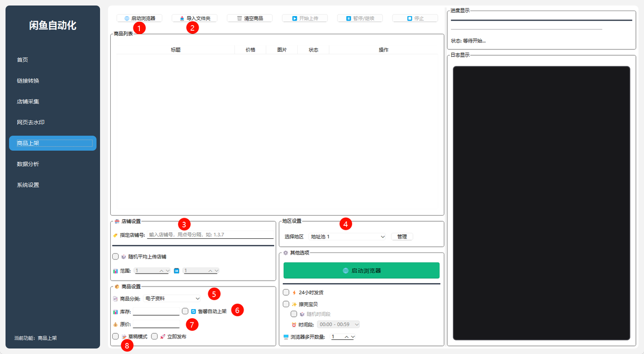Click the play icon 开始上传 button
The image size is (644, 354).
point(304,18)
